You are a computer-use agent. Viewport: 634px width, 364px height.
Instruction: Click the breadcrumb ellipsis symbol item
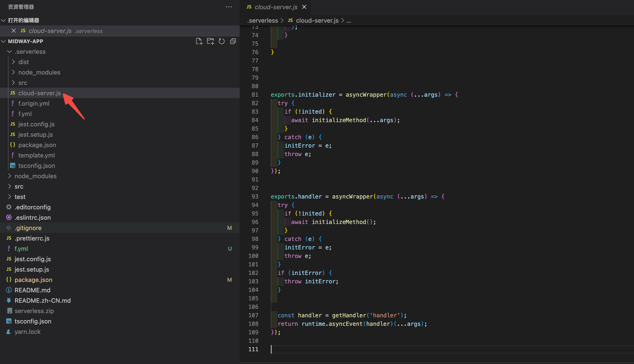coord(349,21)
